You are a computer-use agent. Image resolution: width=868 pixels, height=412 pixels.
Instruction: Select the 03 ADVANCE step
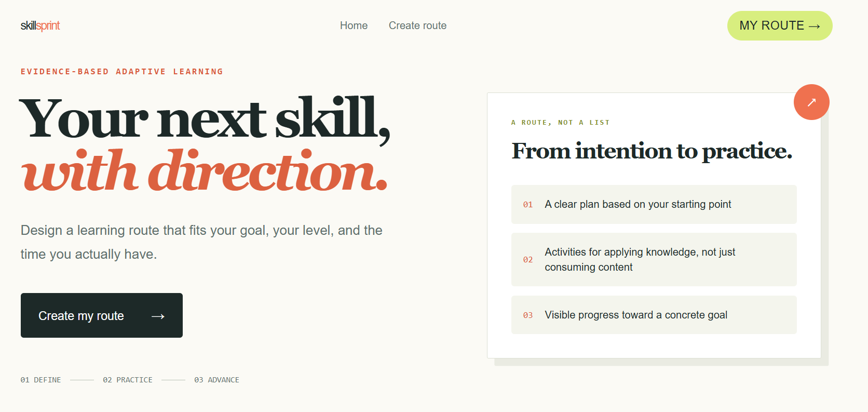217,380
